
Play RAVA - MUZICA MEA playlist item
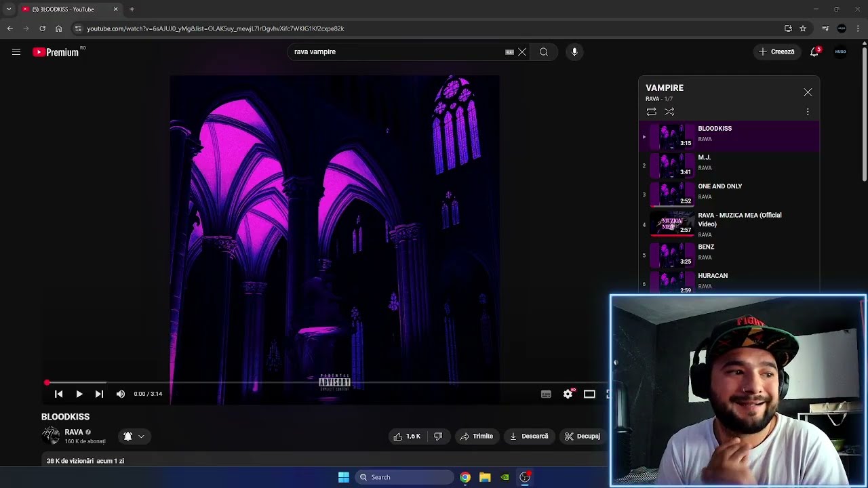729,224
